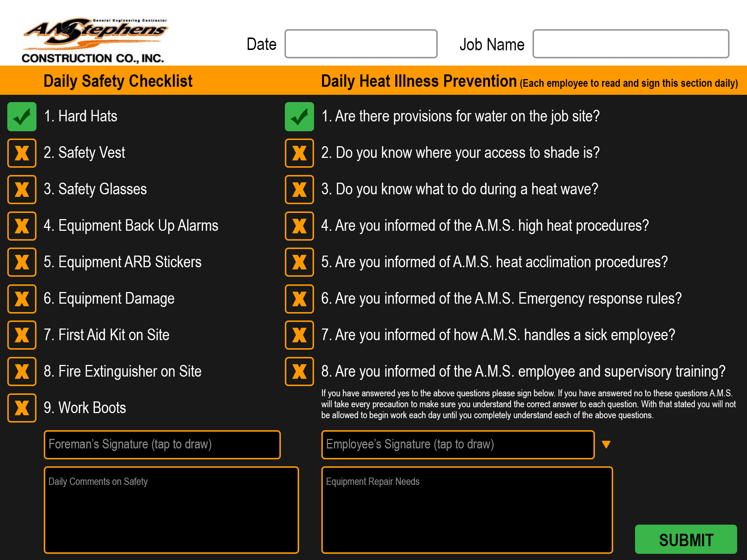The height and width of the screenshot is (560, 747).
Task: Toggle the water provisions checkmark
Action: coord(299,117)
